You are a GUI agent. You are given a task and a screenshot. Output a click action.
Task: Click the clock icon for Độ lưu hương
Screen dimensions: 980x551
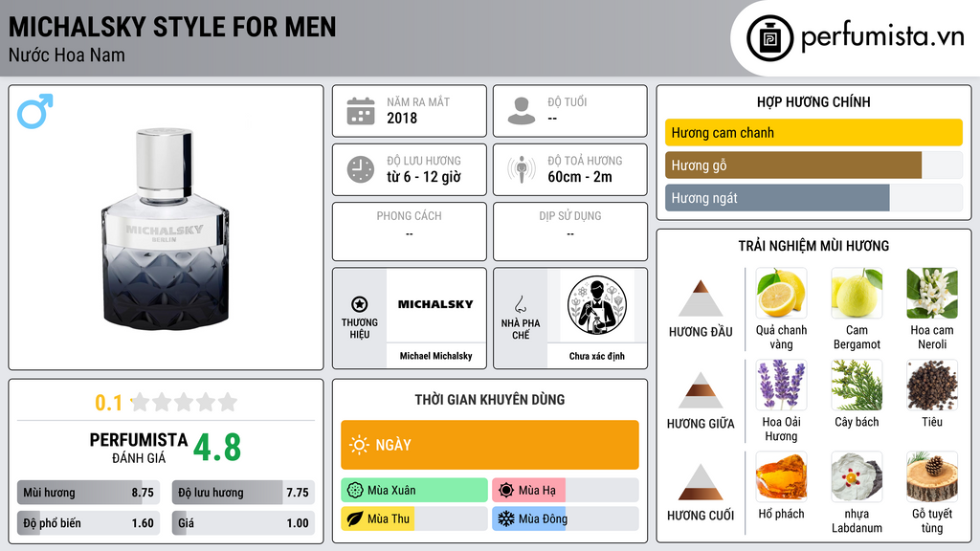click(x=361, y=169)
